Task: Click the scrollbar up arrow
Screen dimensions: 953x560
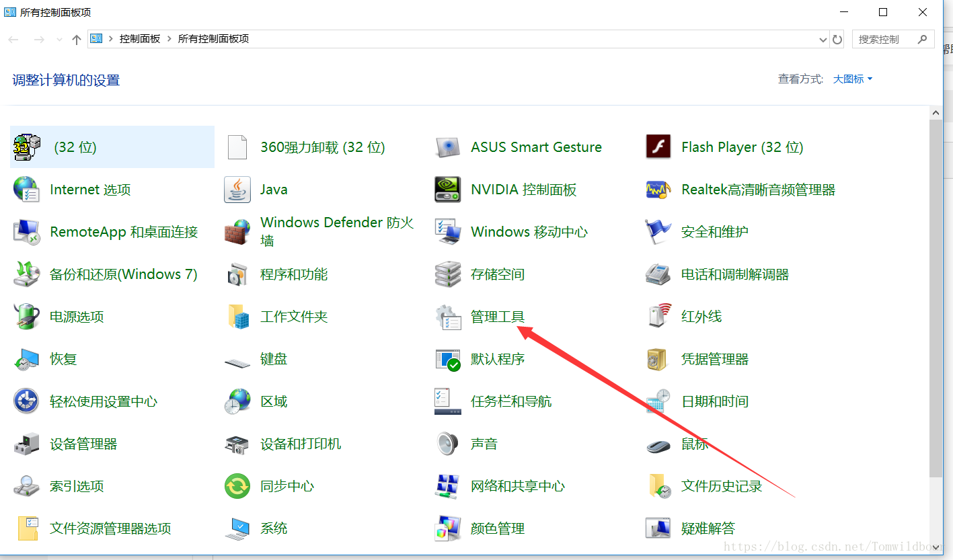Action: pos(936,112)
